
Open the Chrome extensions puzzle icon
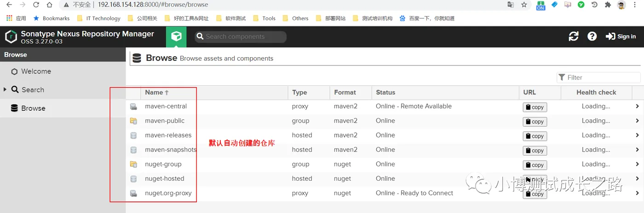click(x=608, y=5)
